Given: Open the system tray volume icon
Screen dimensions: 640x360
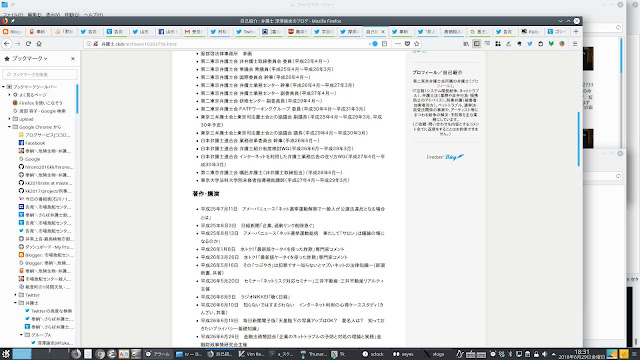Looking at the screenshot, I should pos(544,354).
